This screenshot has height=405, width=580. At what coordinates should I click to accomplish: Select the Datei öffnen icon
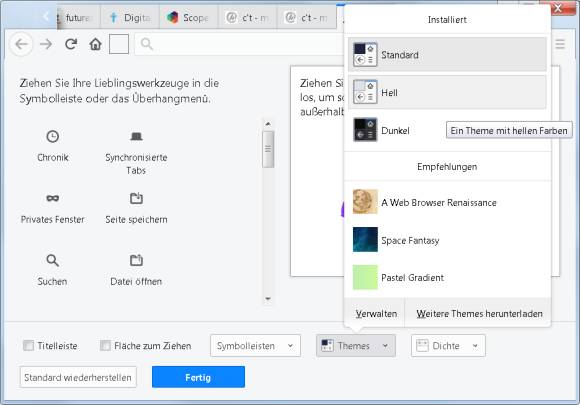[x=136, y=260]
